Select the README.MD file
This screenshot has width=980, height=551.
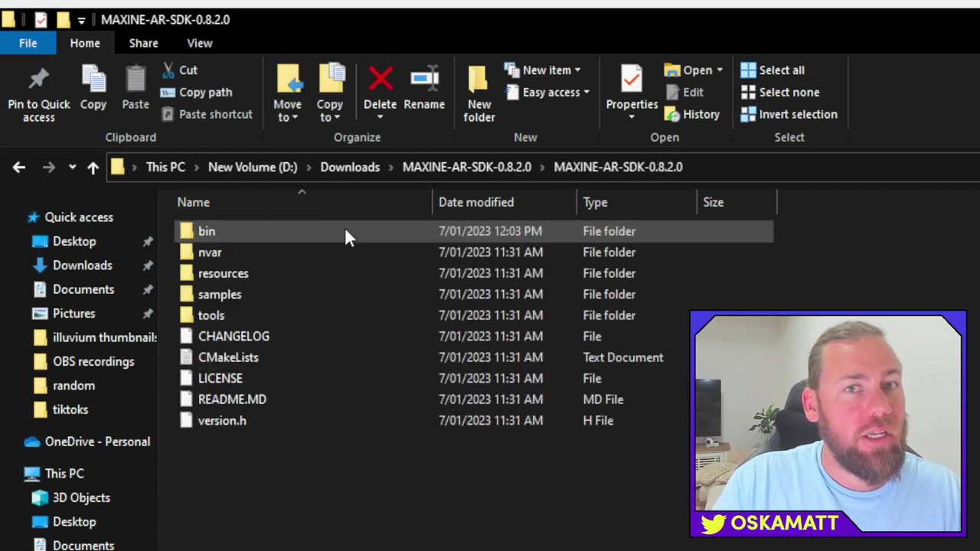(x=232, y=399)
